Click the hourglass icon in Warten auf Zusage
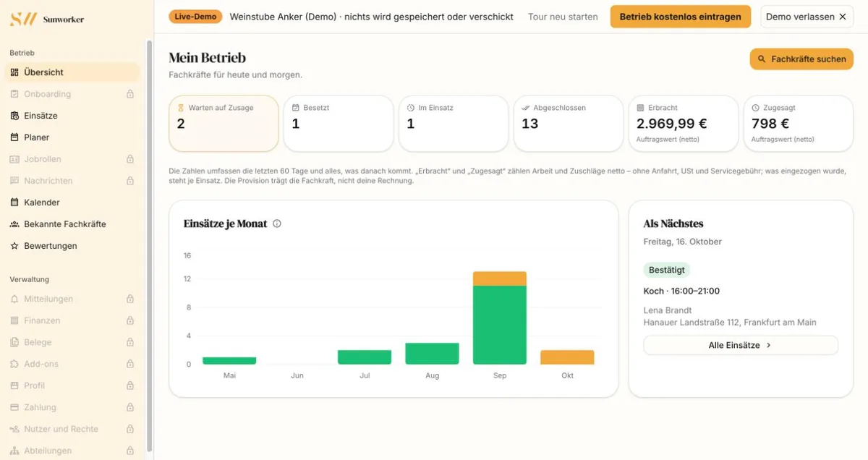The height and width of the screenshot is (460, 868). coord(182,108)
